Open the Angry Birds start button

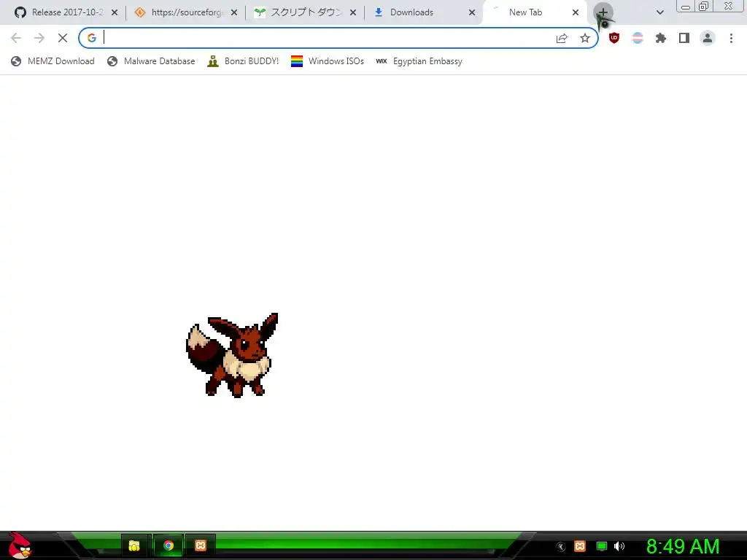20,545
